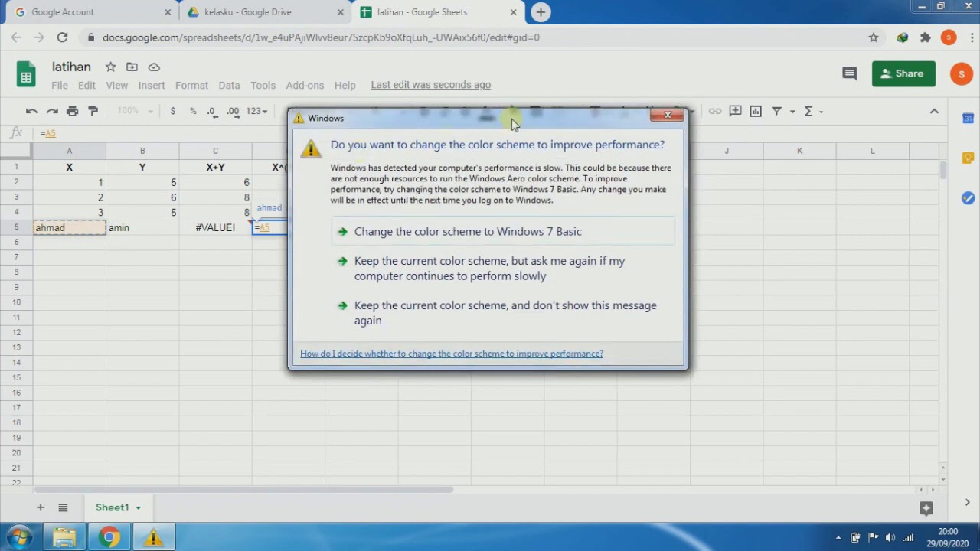Apply percent format with % icon
This screenshot has height=551, width=980.
click(193, 111)
